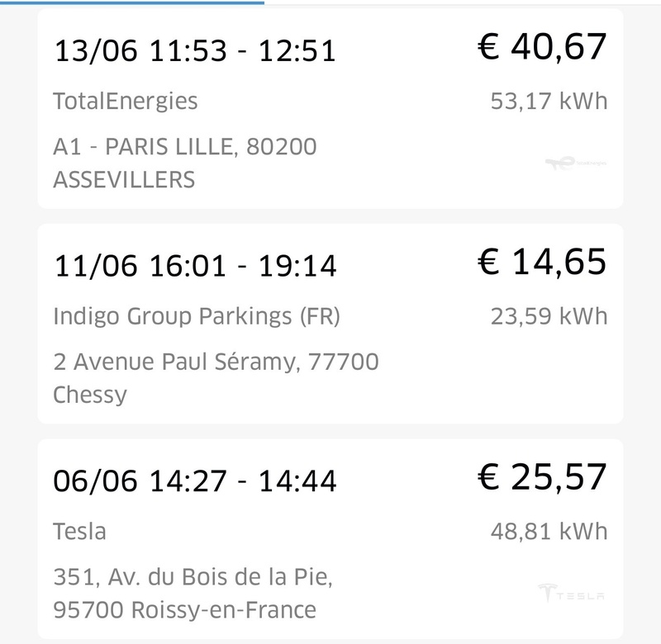661x644 pixels.
Task: Click the Tesla provider name
Action: (79, 531)
